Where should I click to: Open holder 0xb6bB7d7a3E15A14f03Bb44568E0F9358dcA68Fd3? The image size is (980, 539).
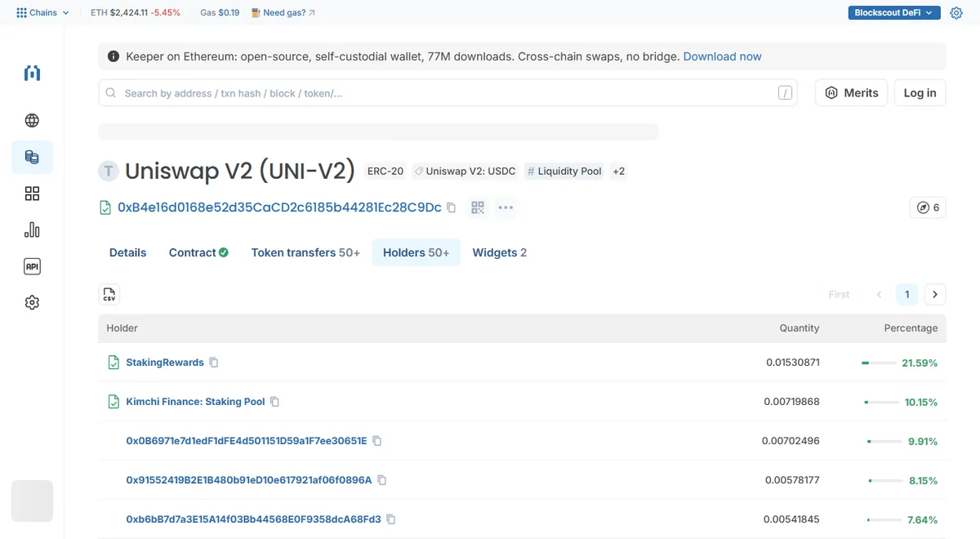(253, 519)
